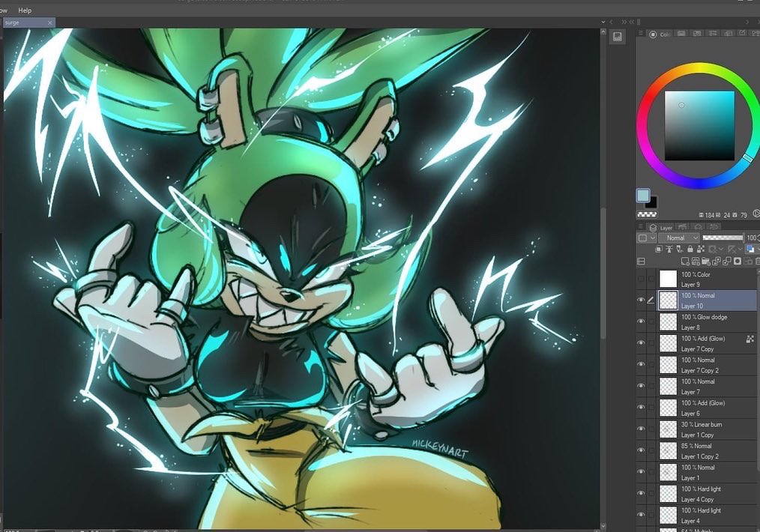
Task: Click the Lock Layer padlock icon
Action: click(690, 249)
